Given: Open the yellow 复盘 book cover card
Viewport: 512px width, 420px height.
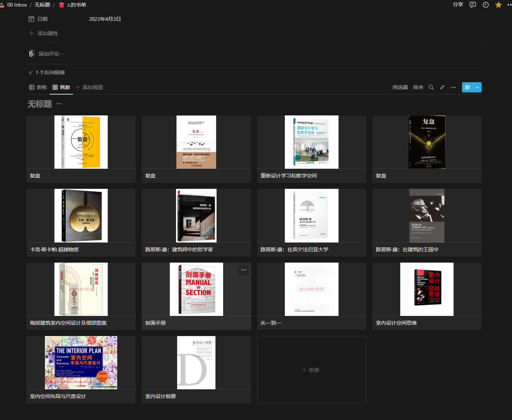Looking at the screenshot, I should click(81, 142).
